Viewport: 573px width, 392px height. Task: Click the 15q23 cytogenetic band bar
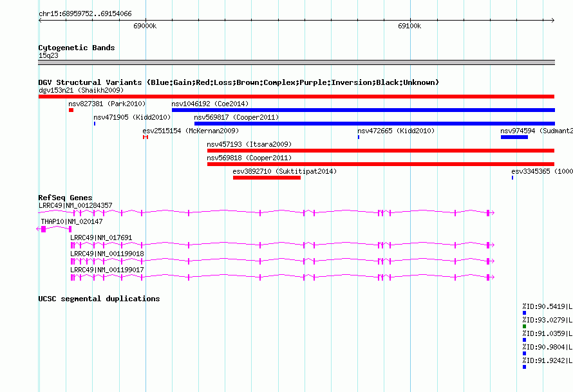coord(296,62)
